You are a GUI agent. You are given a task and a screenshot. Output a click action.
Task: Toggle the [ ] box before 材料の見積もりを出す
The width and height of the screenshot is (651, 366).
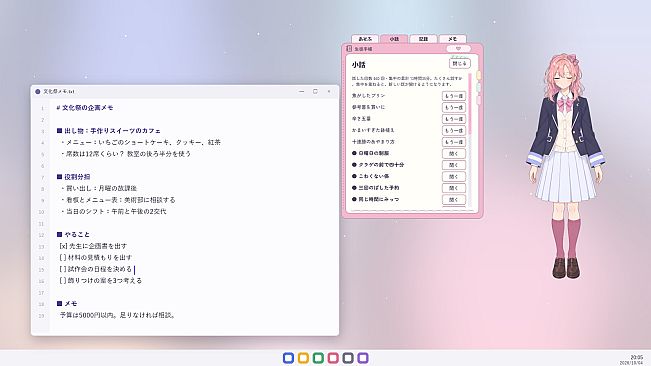63,258
